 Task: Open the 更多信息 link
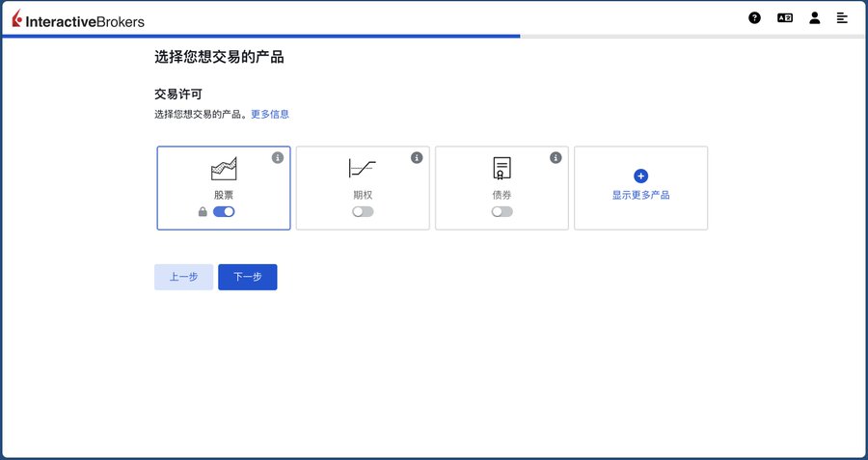pos(270,114)
